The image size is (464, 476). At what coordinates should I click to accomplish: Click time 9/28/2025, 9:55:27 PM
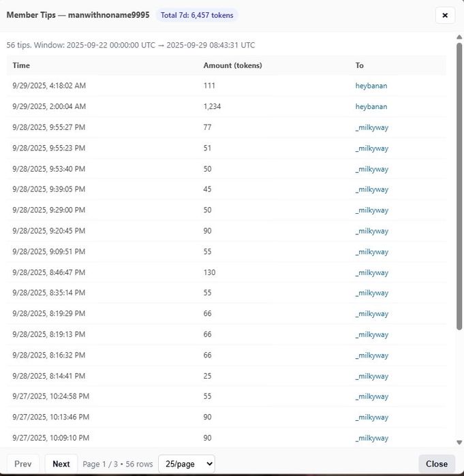click(x=49, y=127)
